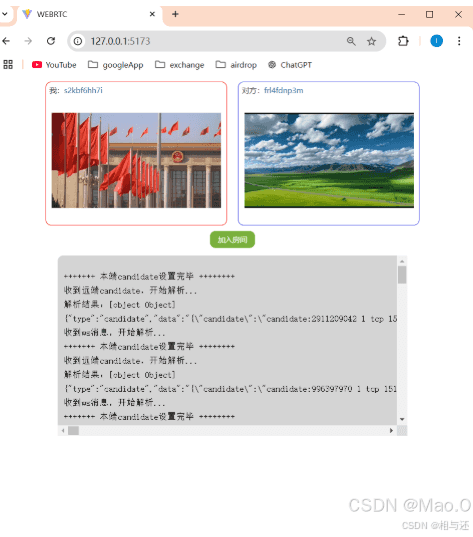Click the browser back arrow

(6, 41)
